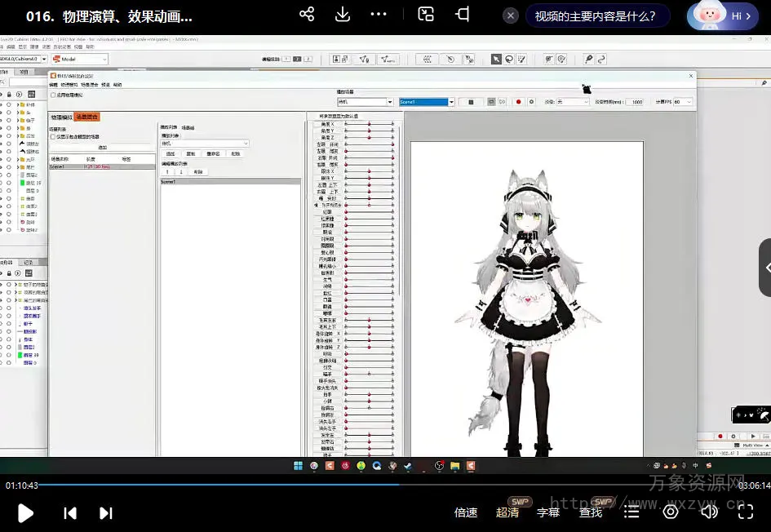Click the stop button beside Scene1 dropdown
This screenshot has width=771, height=532.
[471, 102]
